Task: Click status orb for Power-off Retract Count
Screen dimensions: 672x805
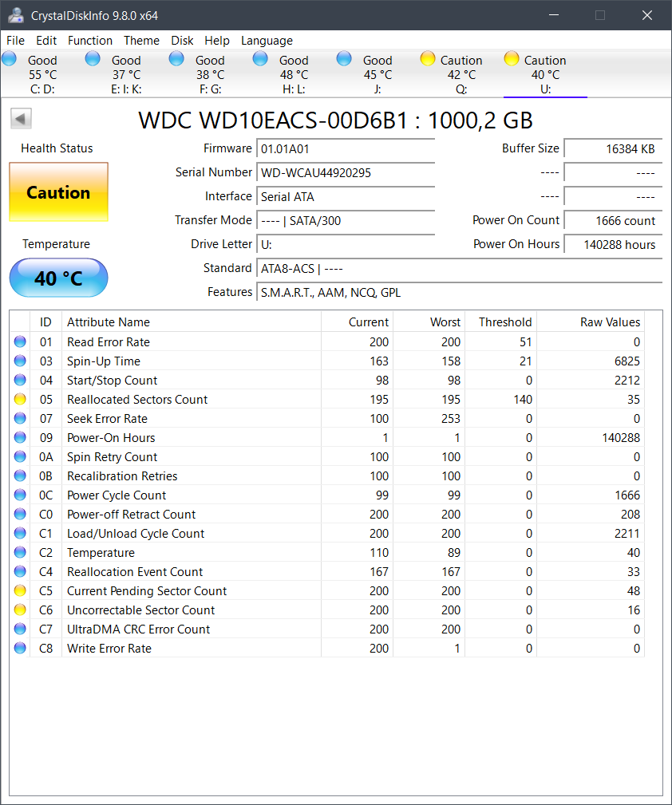Action: coord(20,514)
